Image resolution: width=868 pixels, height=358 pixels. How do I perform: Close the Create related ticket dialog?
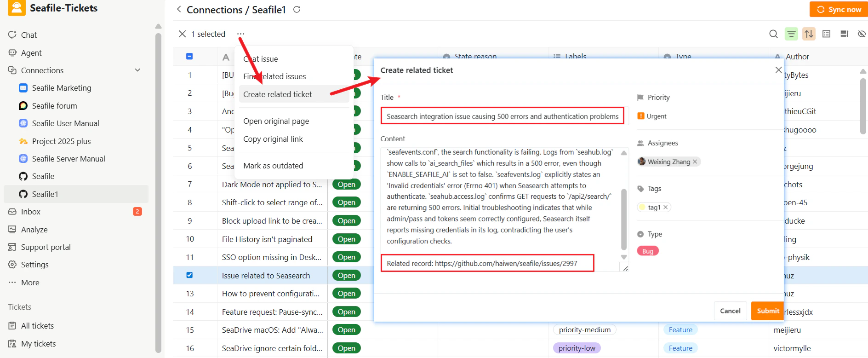[778, 70]
